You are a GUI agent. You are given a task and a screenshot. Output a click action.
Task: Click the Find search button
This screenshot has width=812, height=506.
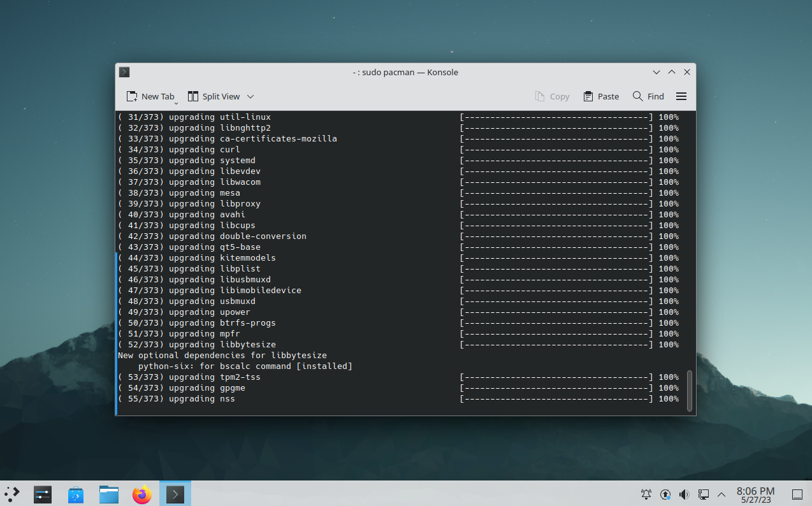tap(648, 96)
